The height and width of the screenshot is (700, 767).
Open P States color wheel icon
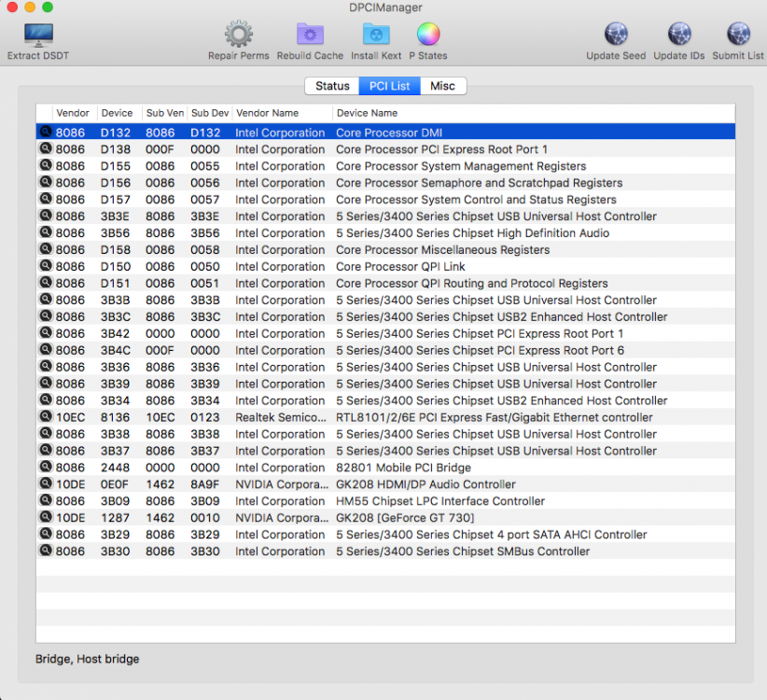point(428,35)
